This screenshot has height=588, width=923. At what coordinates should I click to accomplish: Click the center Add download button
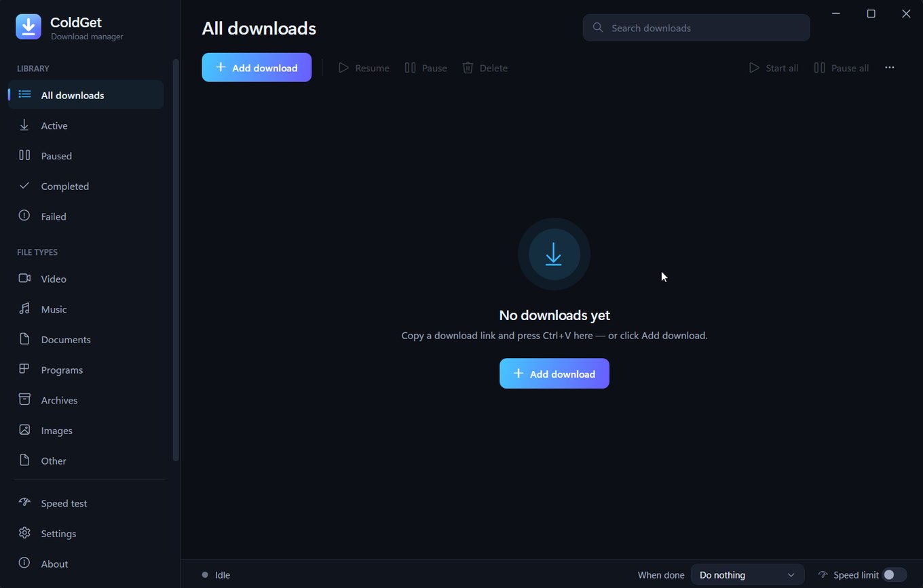coord(554,374)
